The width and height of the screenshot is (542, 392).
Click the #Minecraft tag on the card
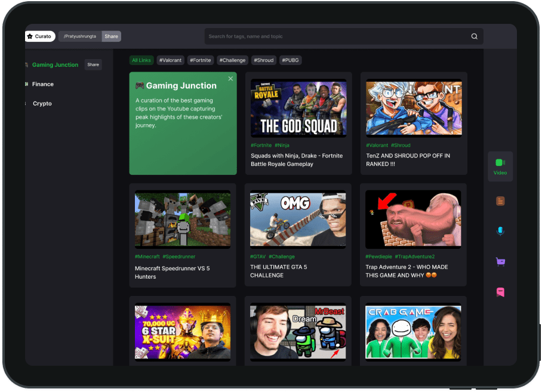tap(147, 257)
